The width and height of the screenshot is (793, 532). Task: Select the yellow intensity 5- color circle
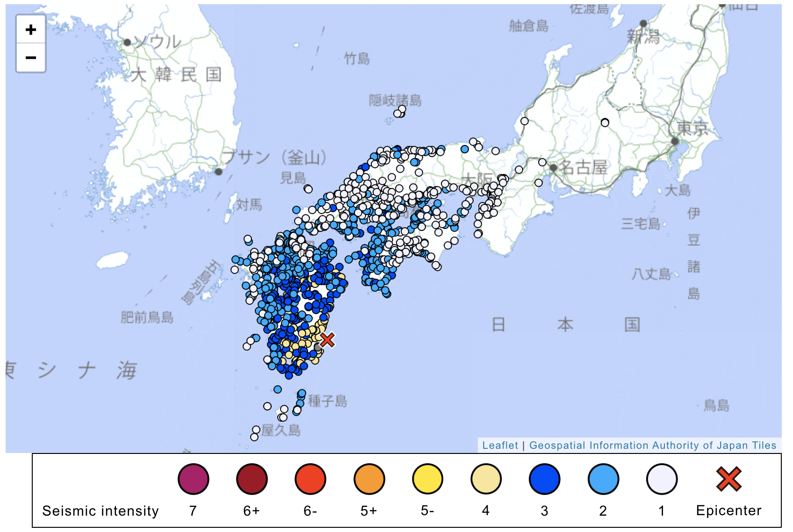pyautogui.click(x=427, y=478)
